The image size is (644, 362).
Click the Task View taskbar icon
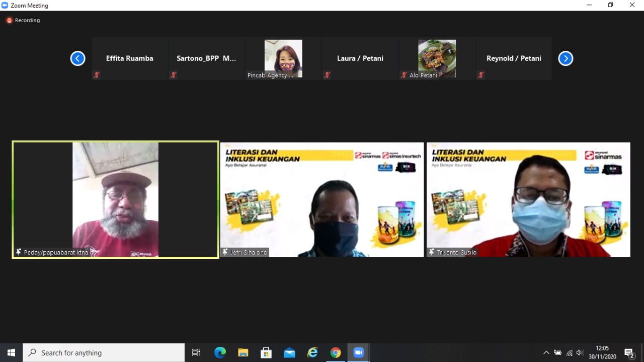196,352
